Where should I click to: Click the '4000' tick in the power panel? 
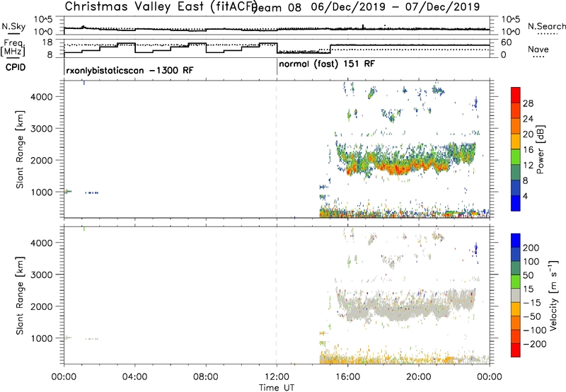point(42,97)
